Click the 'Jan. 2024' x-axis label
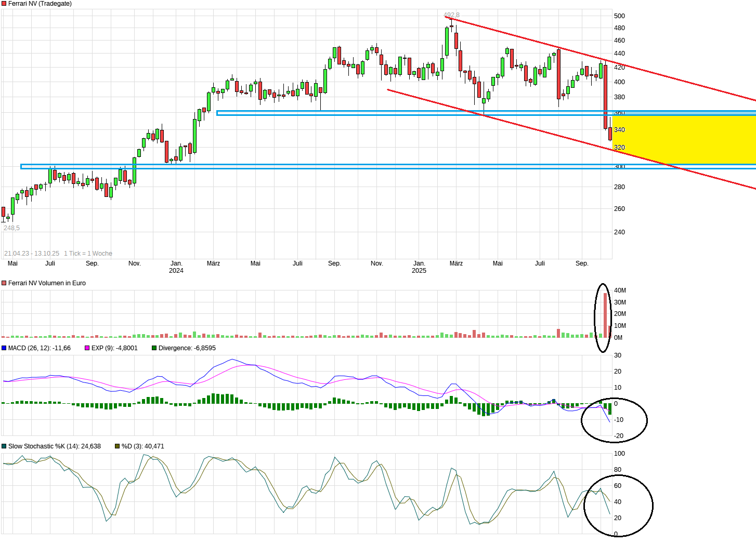The width and height of the screenshot is (756, 543). (x=176, y=267)
